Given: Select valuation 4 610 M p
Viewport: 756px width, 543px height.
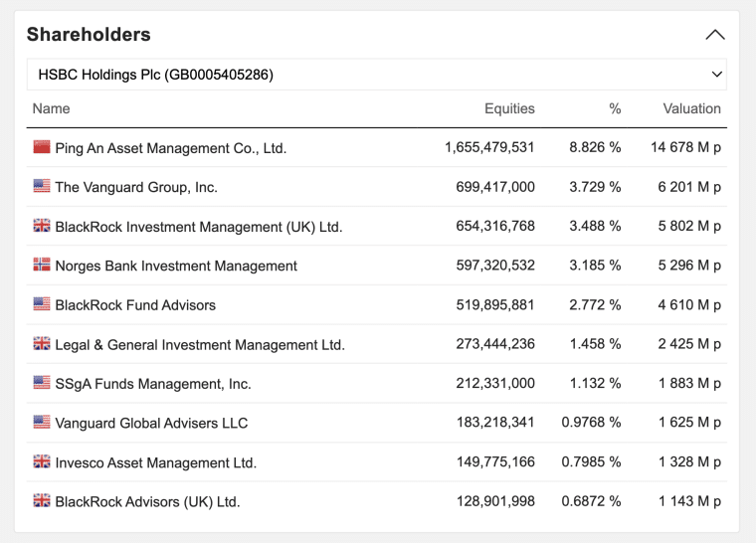Looking at the screenshot, I should [x=689, y=304].
